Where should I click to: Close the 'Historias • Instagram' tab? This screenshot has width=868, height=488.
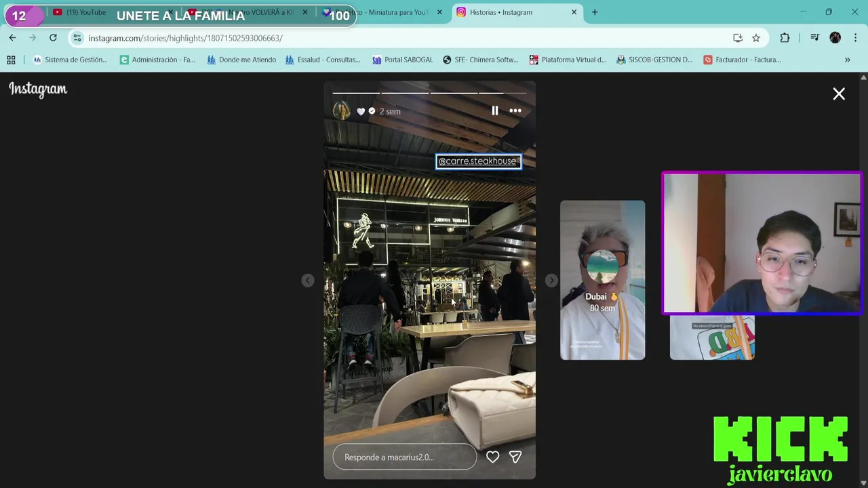(x=574, y=12)
